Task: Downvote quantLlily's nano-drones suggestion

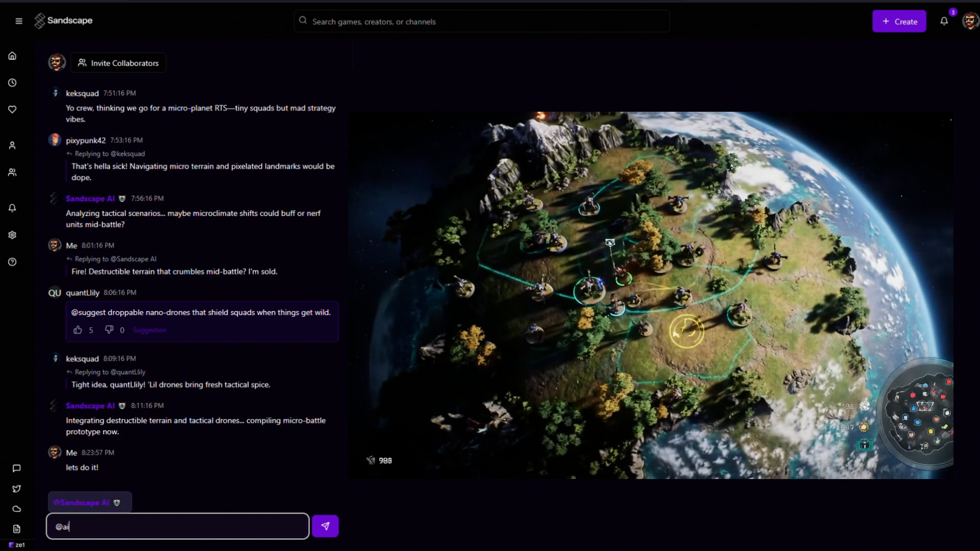Action: click(109, 330)
